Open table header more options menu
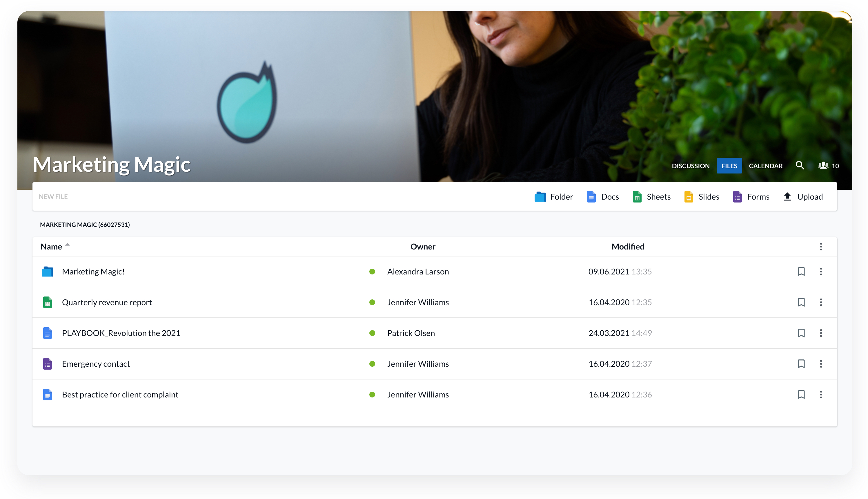The height and width of the screenshot is (499, 868). pyautogui.click(x=820, y=247)
